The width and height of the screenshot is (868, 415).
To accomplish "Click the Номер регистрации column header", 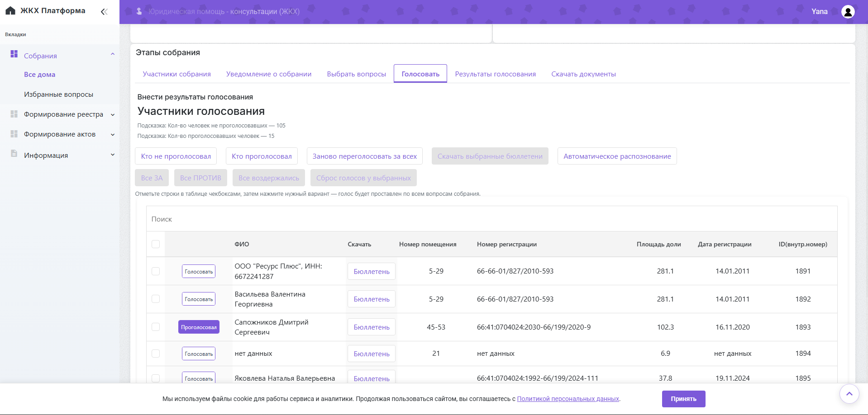I will point(507,244).
